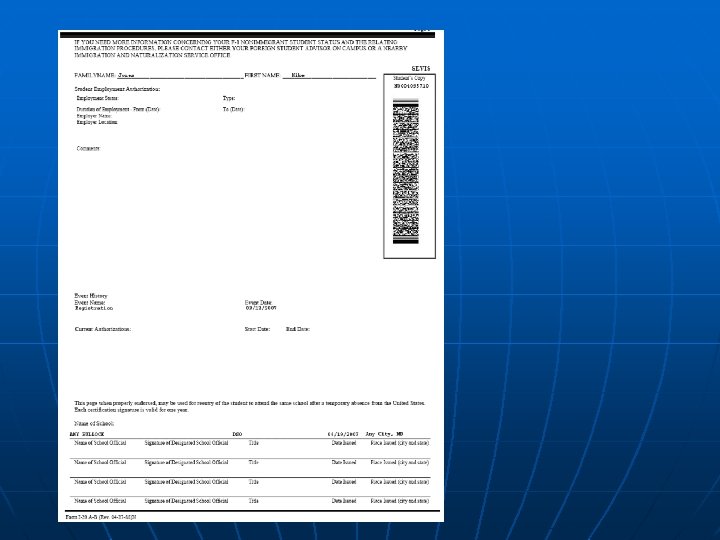Click the 2D barcode on the form
The height and width of the screenshot is (540, 720).
(405, 171)
